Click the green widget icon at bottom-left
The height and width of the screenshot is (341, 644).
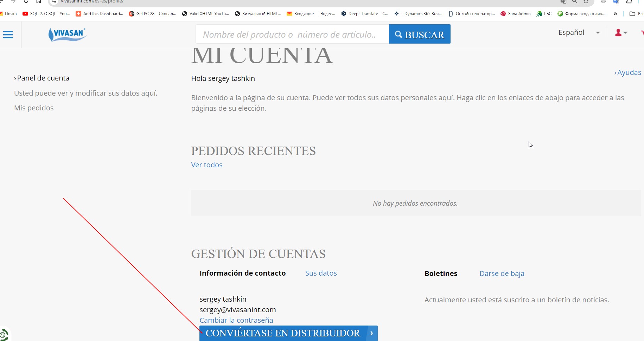[x=4, y=335]
